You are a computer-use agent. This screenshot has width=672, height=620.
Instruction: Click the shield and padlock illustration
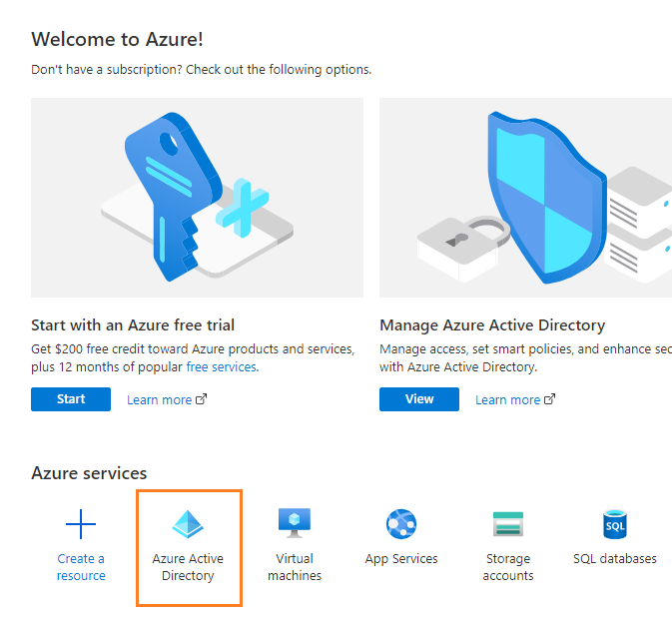pos(525,197)
